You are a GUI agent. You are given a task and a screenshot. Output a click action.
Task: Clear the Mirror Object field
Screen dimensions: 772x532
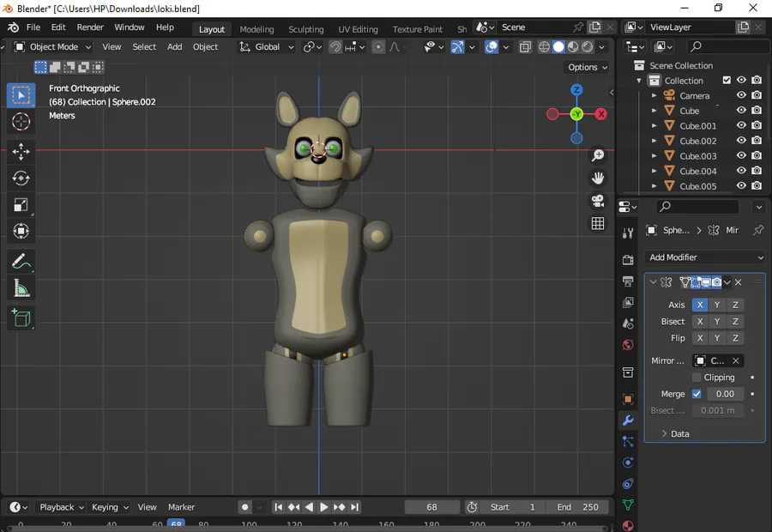coord(736,361)
